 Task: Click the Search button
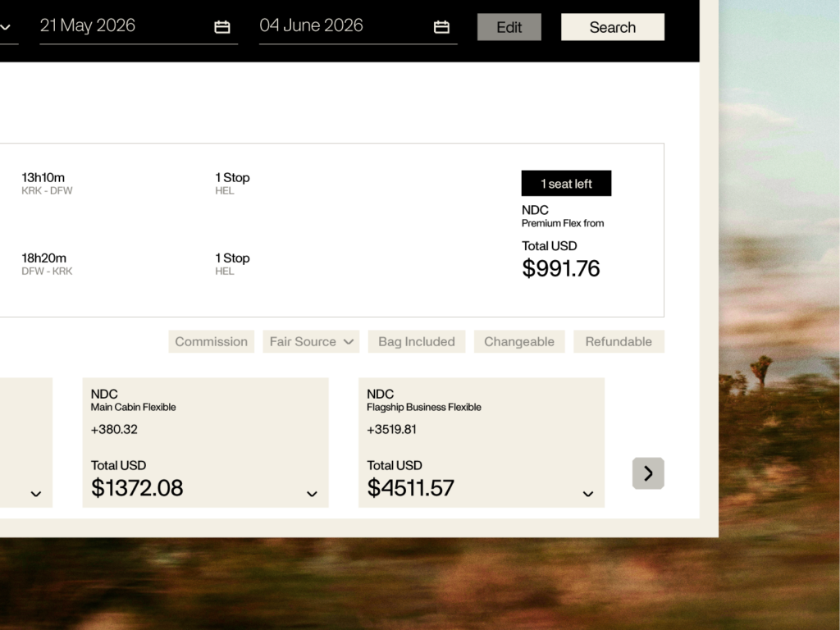612,27
